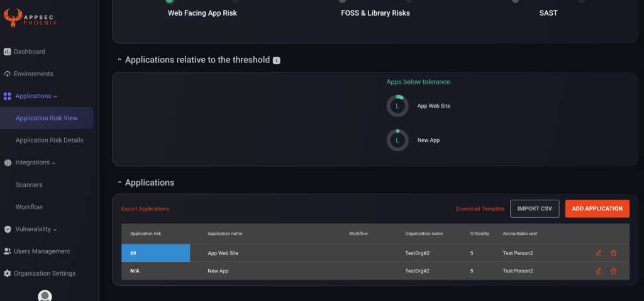Click the ADD APPLICATION button
Screen dimensions: 644x301
tap(597, 209)
